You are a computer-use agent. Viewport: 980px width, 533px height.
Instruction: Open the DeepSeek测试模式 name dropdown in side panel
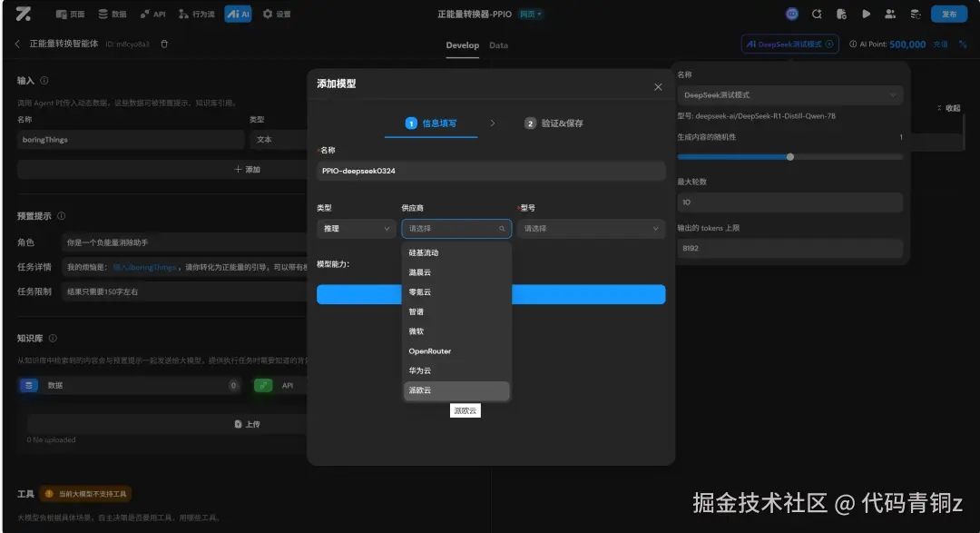(790, 95)
